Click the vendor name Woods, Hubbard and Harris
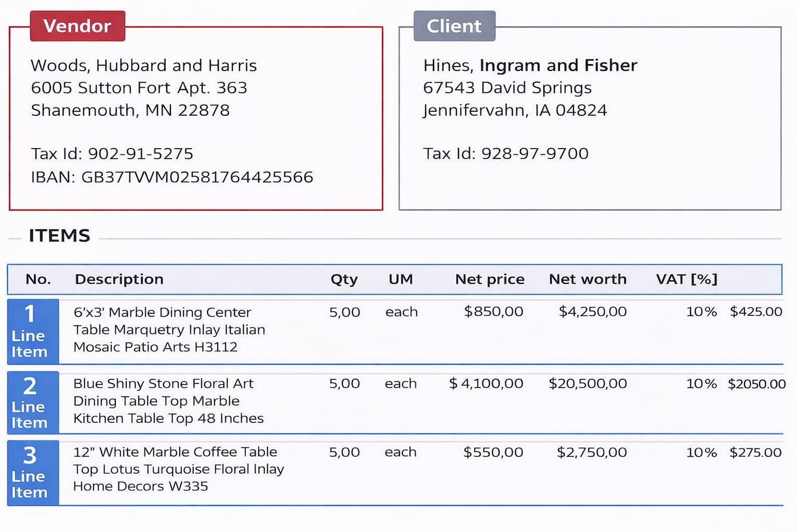This screenshot has height=532, width=798. click(143, 65)
